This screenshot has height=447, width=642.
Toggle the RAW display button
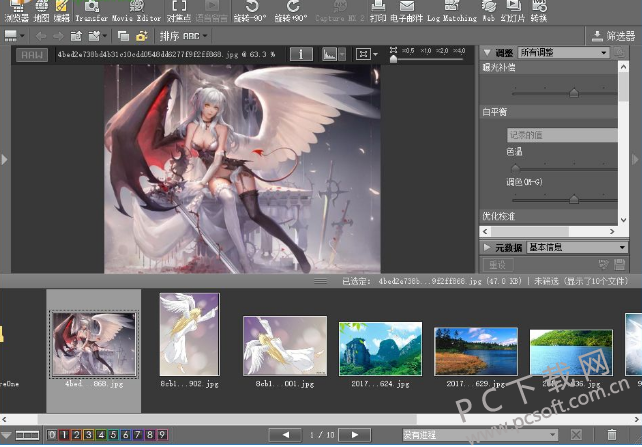pyautogui.click(x=32, y=54)
